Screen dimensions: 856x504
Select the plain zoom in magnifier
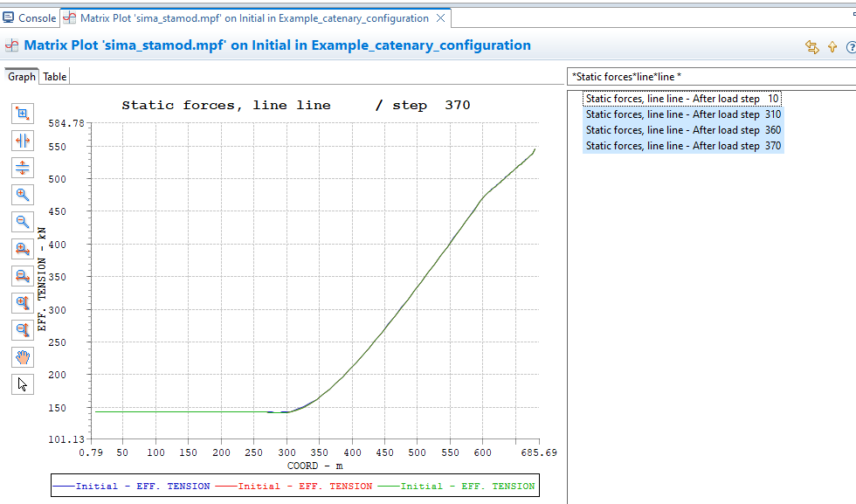[x=23, y=194]
